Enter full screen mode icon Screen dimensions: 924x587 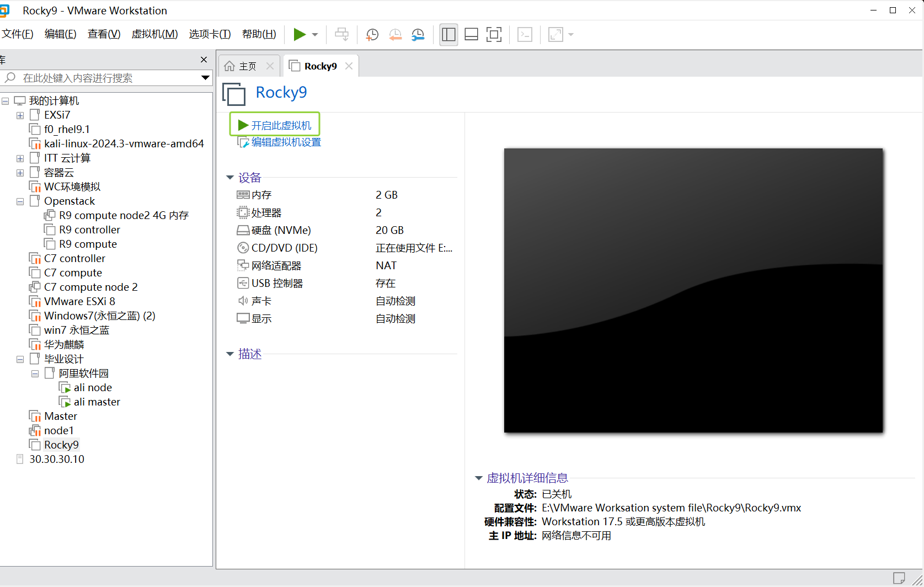[x=494, y=35]
